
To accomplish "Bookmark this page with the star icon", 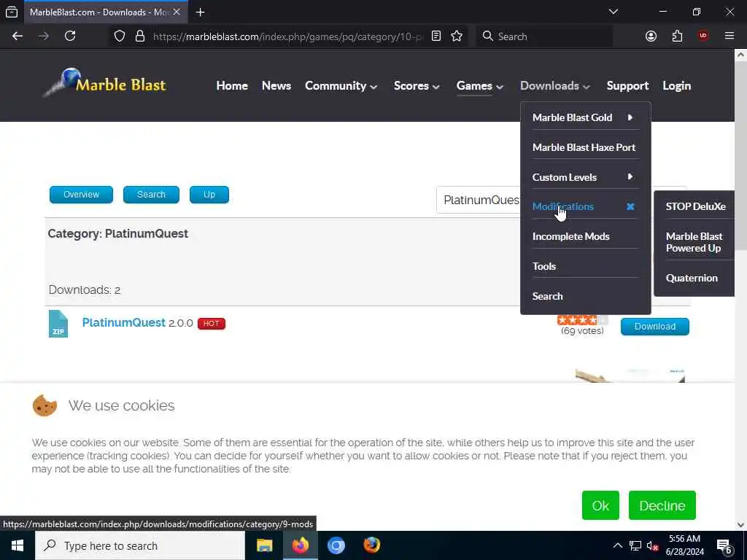I will [x=457, y=36].
